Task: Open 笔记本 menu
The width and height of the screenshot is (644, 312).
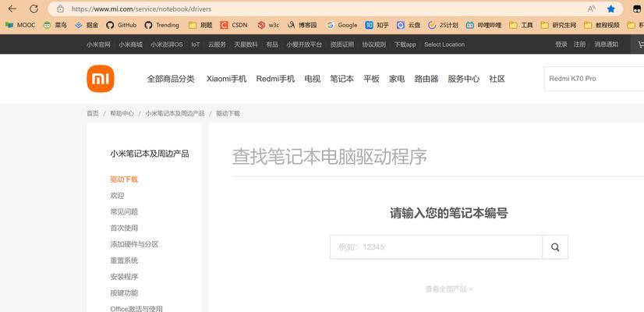Action: pos(342,79)
